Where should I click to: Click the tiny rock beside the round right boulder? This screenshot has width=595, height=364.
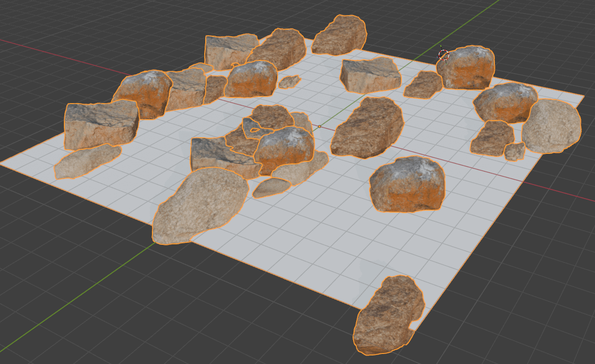(x=515, y=151)
